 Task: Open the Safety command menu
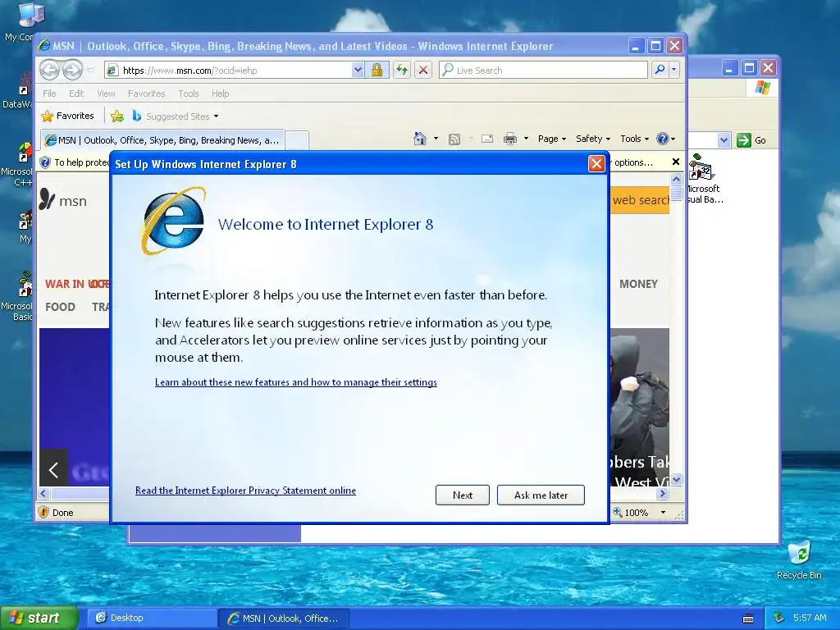click(x=592, y=139)
